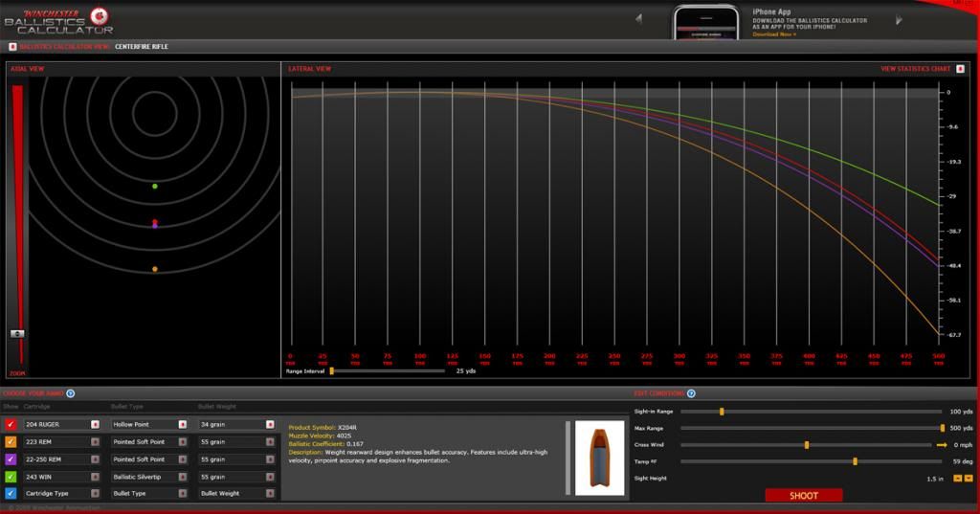Increase sight height with the right stepper button
The image size is (980, 514).
[968, 478]
